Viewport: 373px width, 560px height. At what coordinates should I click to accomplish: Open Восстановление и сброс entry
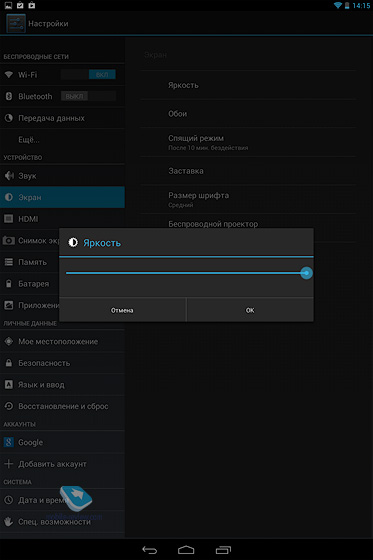(62, 406)
